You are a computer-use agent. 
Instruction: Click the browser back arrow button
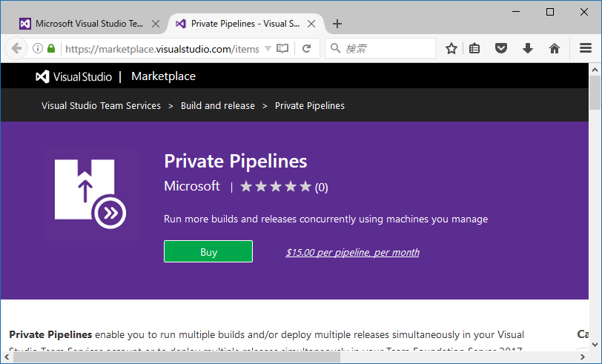click(x=16, y=48)
